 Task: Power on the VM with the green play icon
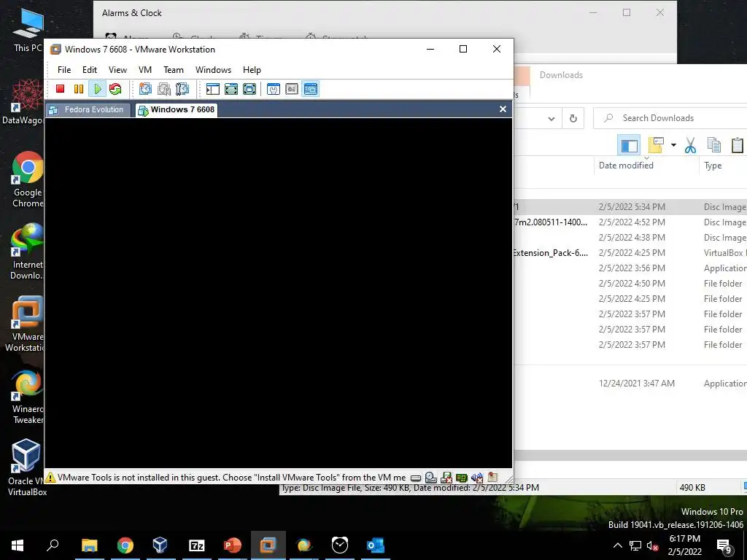(x=98, y=89)
